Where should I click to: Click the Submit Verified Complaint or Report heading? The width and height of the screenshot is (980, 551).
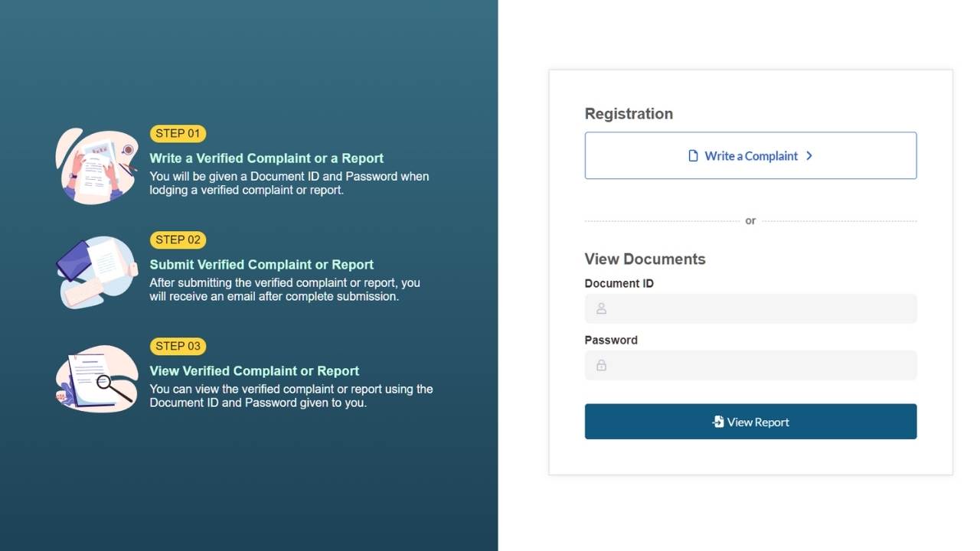[261, 265]
